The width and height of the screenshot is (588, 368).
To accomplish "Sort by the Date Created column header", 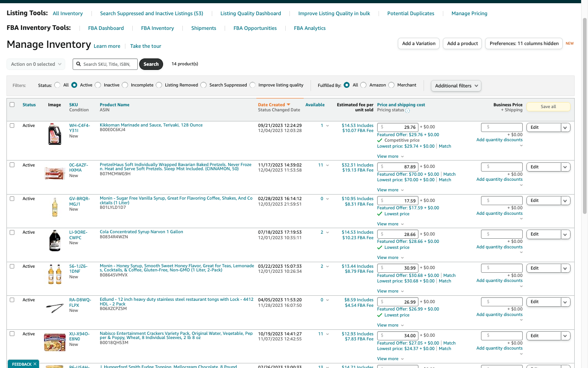I will click(x=274, y=105).
